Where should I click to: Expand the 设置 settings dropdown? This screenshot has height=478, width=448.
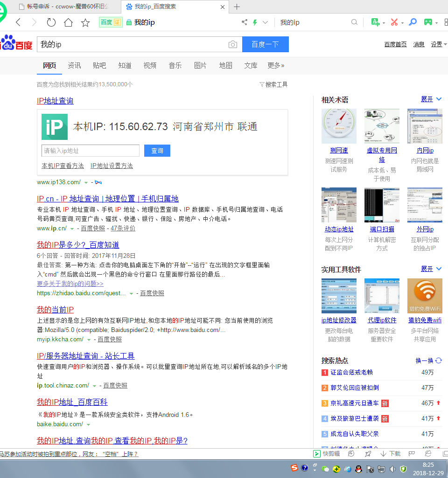[x=439, y=44]
